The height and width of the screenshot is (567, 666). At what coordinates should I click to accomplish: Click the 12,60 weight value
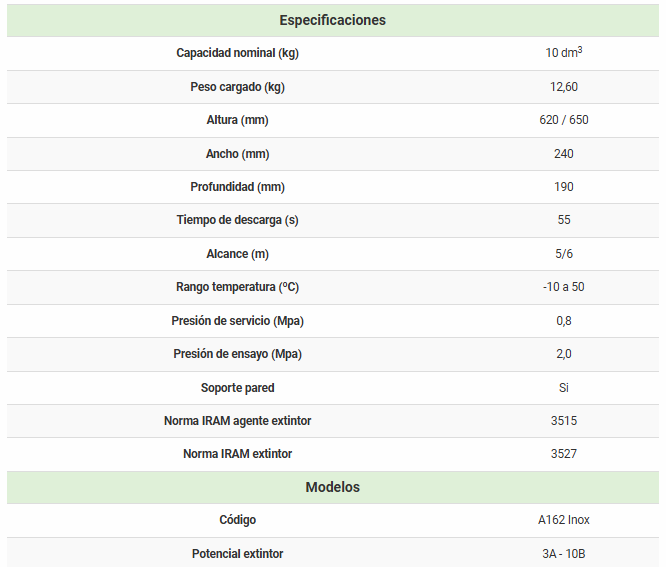click(563, 87)
